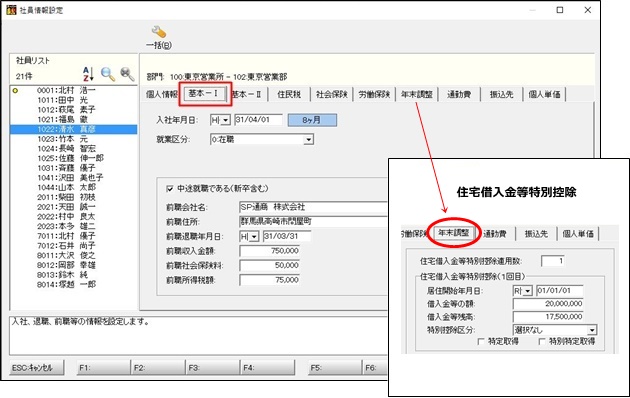Screen dimensions: 630x398
Task: Click the app icon in title bar
Action: coord(11,10)
